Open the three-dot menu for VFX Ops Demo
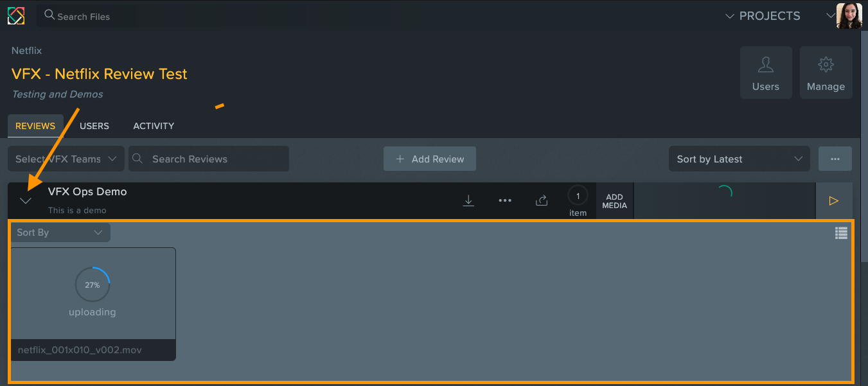The height and width of the screenshot is (386, 868). (x=505, y=200)
